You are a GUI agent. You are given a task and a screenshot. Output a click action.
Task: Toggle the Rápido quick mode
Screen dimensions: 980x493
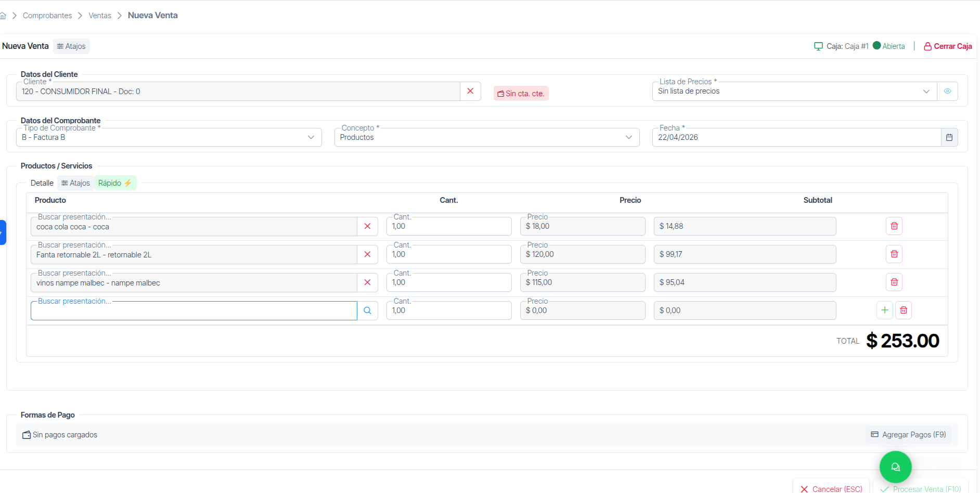coord(115,183)
